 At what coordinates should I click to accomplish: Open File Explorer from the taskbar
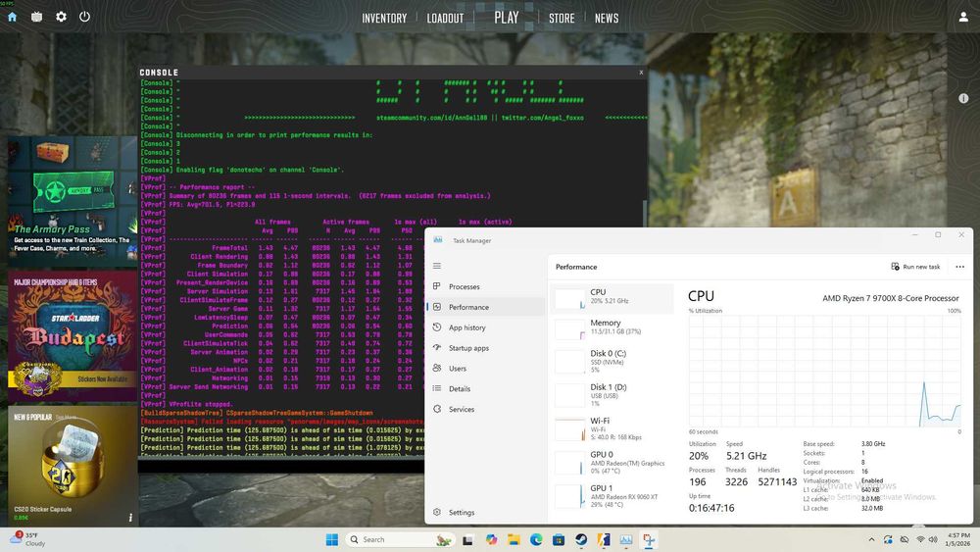coord(514,539)
